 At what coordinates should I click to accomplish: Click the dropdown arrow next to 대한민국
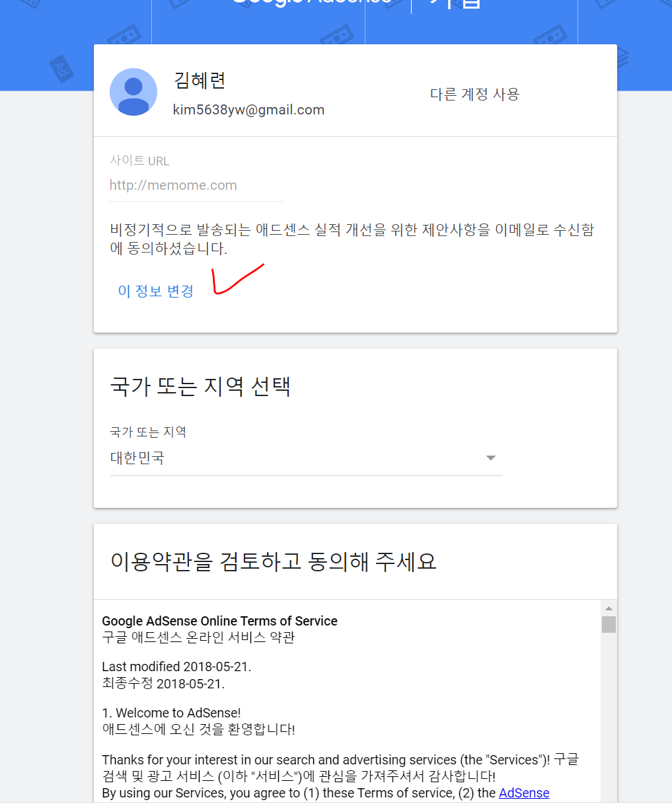tap(490, 458)
